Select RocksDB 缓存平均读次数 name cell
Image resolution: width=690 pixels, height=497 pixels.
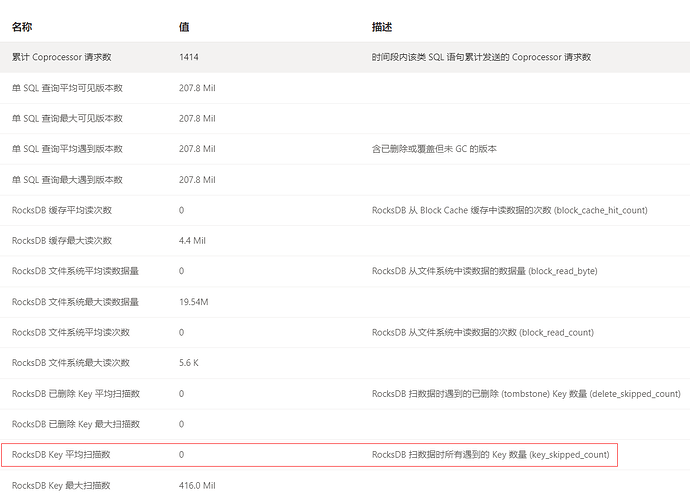(x=62, y=210)
